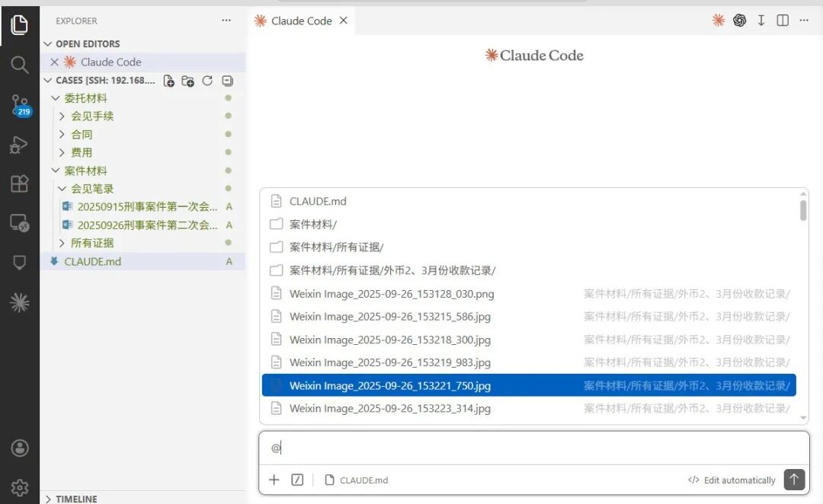Collapse all folders in explorer

[x=227, y=81]
